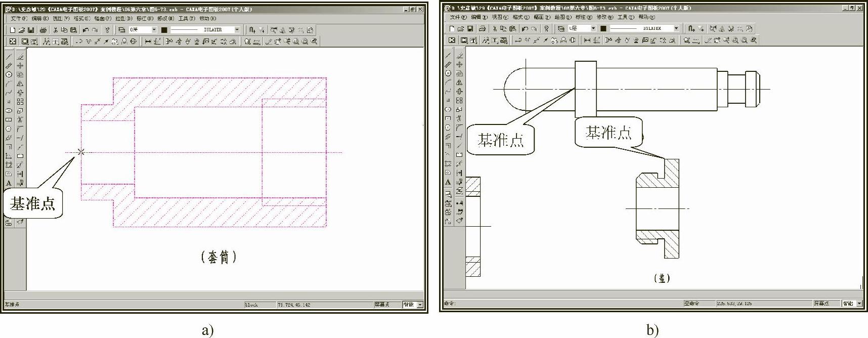Open 编辑(E) menu in left window
The height and width of the screenshot is (338, 868).
(x=40, y=19)
